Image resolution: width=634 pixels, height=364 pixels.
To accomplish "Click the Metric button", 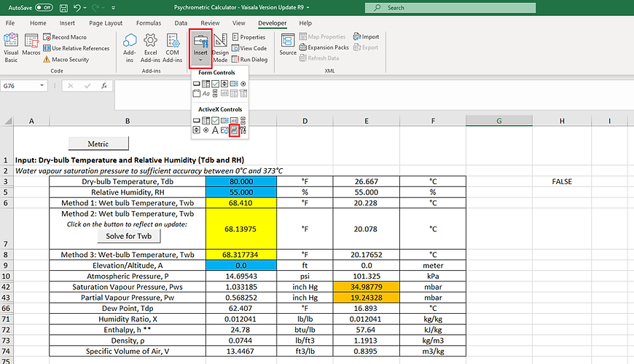I will (x=98, y=143).
